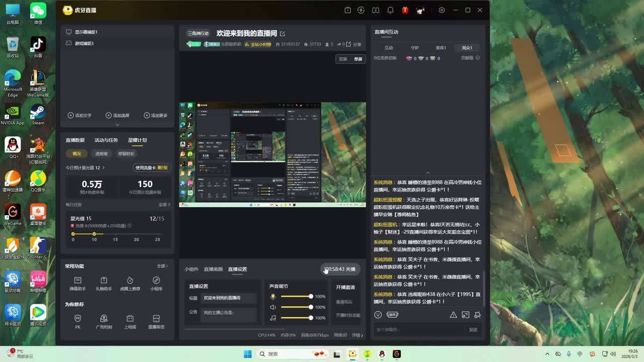Click the music volume slider handle
The height and width of the screenshot is (362, 644).
point(311,318)
